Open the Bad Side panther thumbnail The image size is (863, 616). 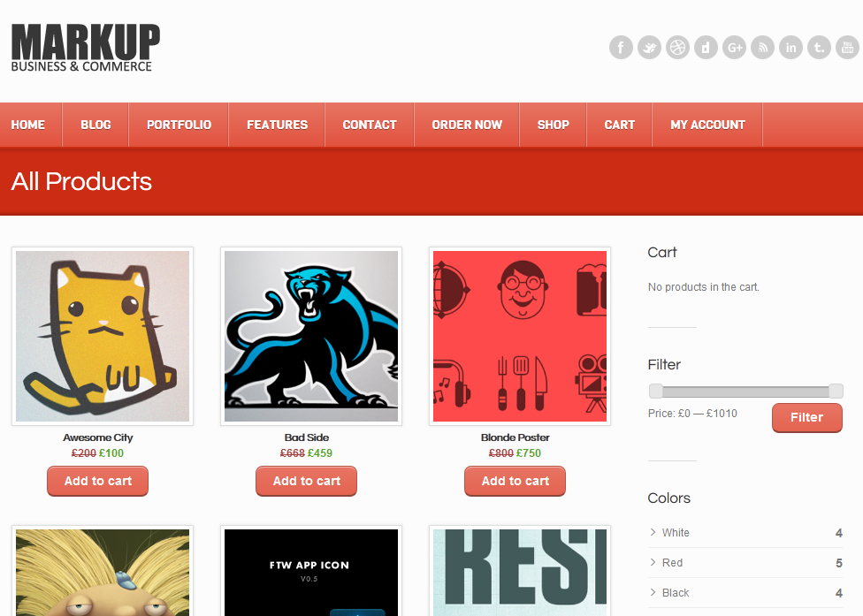311,336
